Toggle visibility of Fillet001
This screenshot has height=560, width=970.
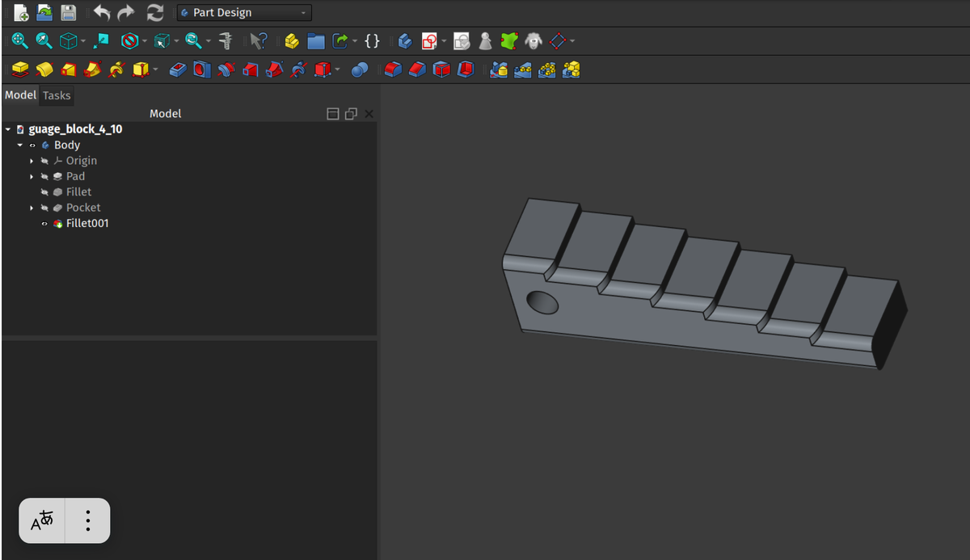click(x=44, y=224)
